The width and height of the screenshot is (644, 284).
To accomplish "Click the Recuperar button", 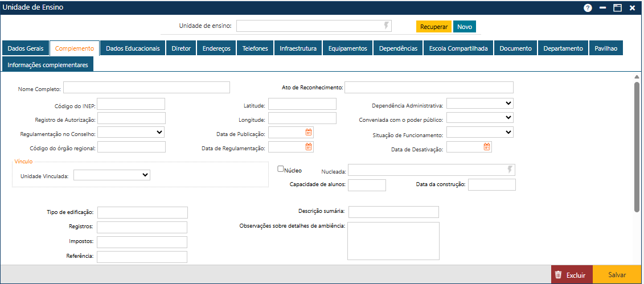I will point(433,27).
